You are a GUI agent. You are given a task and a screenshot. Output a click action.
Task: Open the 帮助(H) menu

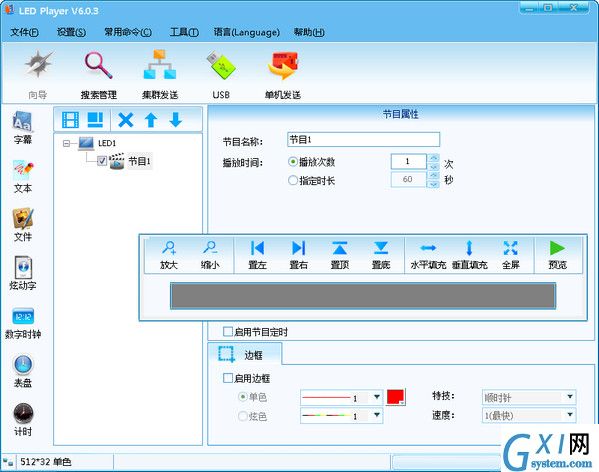point(309,32)
